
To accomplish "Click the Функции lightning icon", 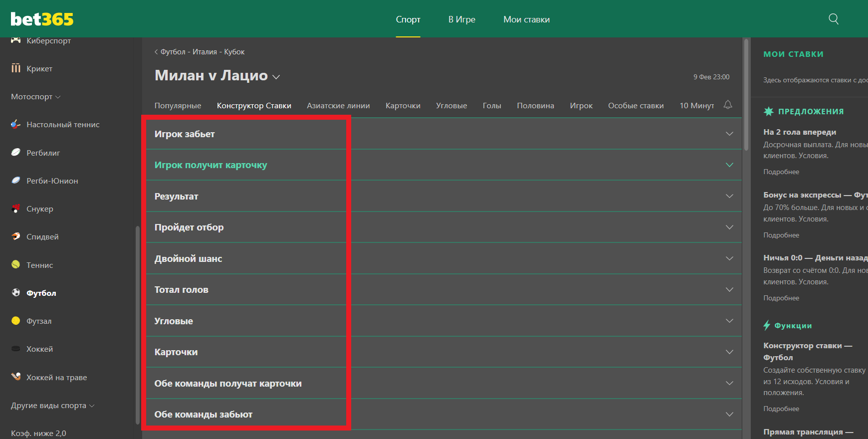I will (x=767, y=325).
